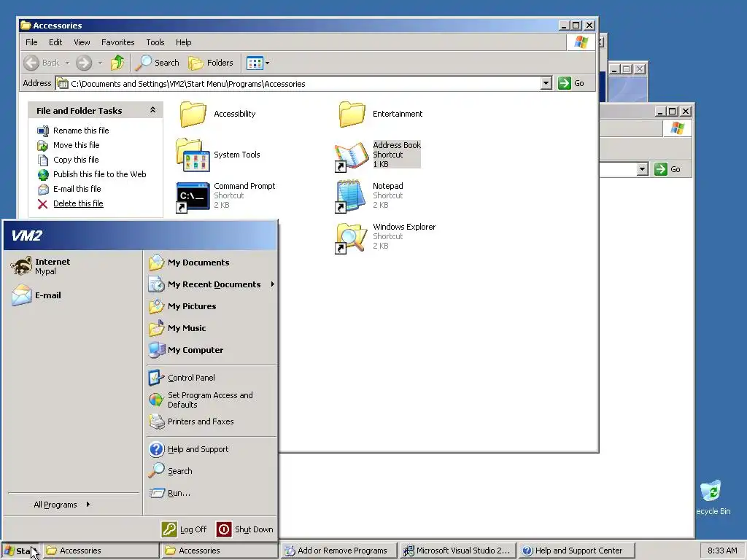Open the Forward history dropdown arrow

point(100,63)
